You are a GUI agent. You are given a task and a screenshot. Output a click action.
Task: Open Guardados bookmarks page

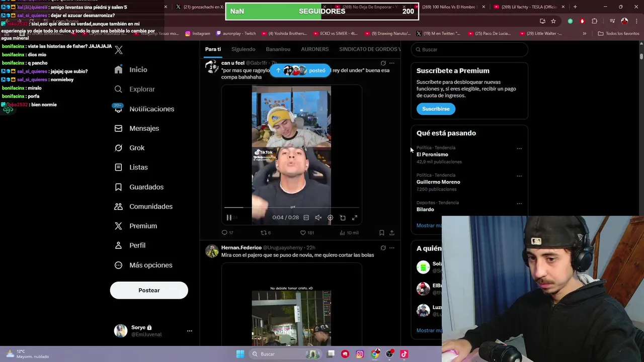(x=139, y=187)
